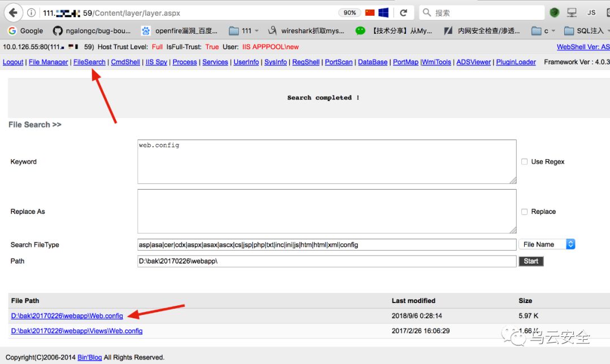610x364 pixels.
Task: Open site info icon in address bar
Action: [x=32, y=13]
